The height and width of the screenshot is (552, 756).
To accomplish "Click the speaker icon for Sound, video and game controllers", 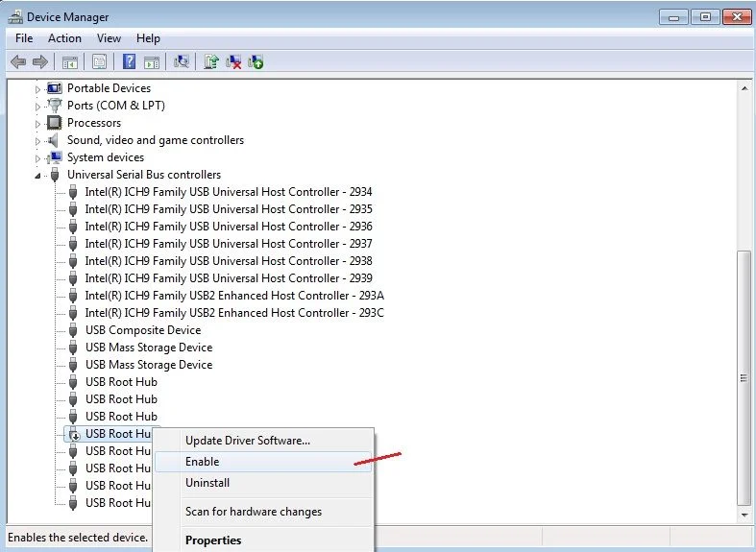I will tap(54, 140).
